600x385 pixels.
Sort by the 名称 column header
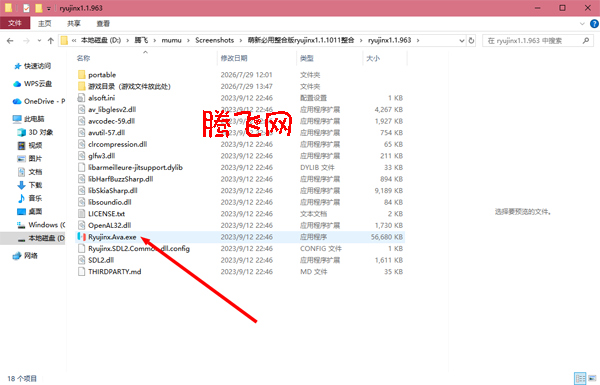point(83,58)
